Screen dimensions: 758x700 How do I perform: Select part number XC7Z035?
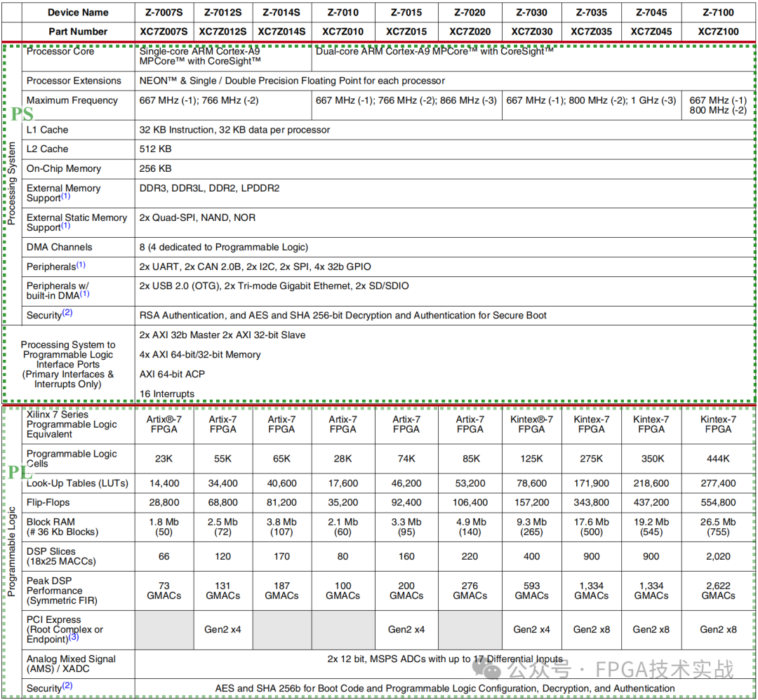pos(591,32)
